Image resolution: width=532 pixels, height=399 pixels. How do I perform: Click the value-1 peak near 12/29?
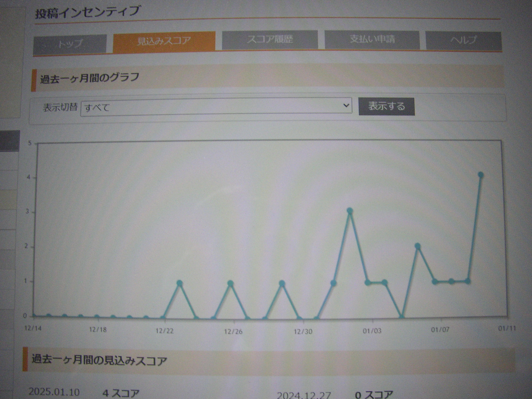pos(282,283)
